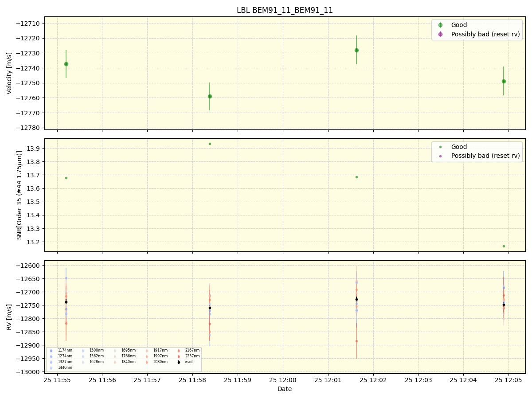Click the Date x-axis label
Screen dimensions: 532x399
[285, 389]
